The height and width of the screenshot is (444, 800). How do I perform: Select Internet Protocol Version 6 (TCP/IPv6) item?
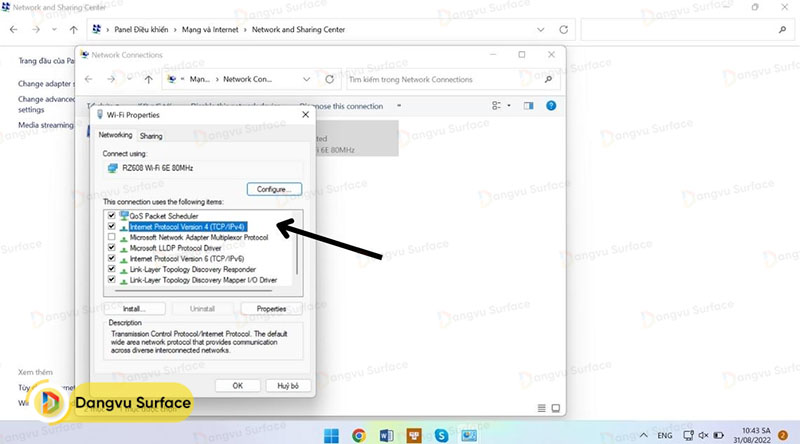click(187, 259)
